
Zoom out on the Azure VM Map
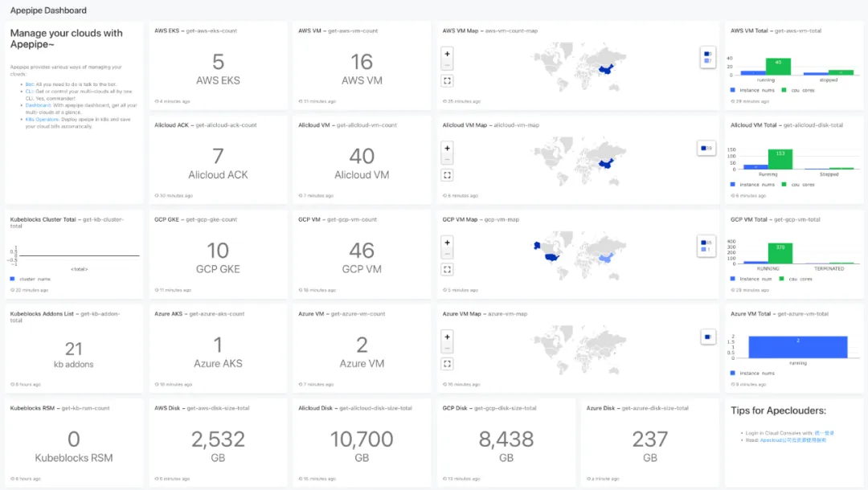[448, 348]
